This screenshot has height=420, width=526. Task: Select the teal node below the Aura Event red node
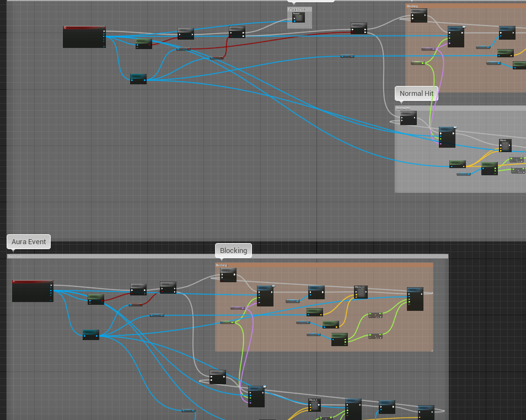[x=91, y=335]
